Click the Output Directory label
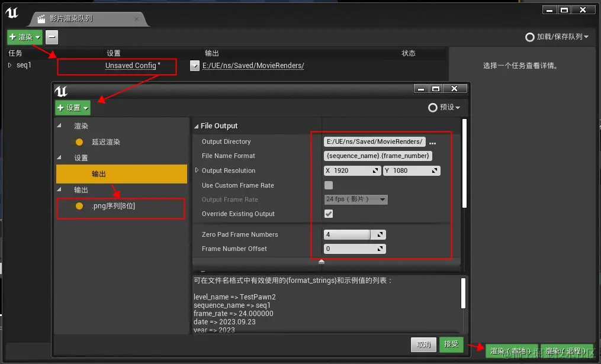The image size is (601, 364). coord(226,142)
